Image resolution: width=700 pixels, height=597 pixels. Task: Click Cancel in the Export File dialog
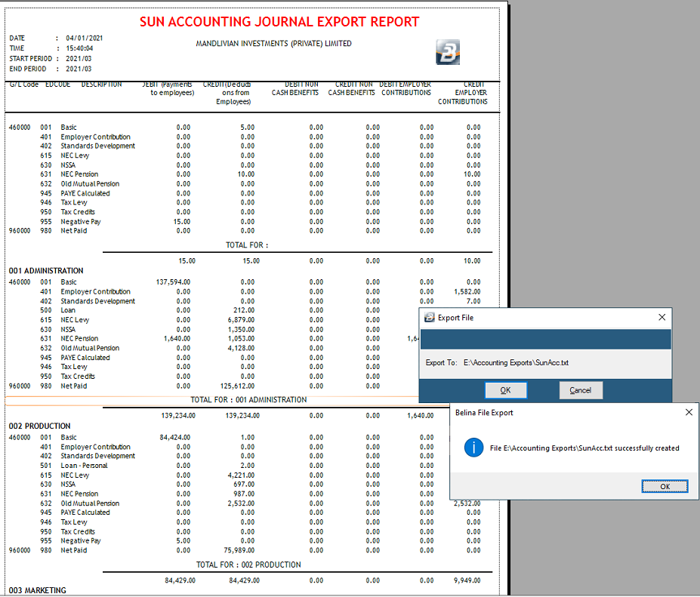coord(581,390)
